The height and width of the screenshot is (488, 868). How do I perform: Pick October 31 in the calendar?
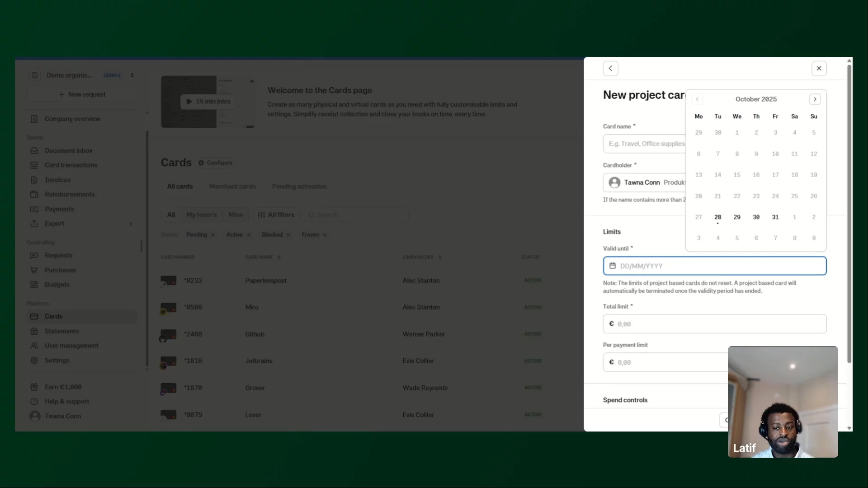click(775, 217)
